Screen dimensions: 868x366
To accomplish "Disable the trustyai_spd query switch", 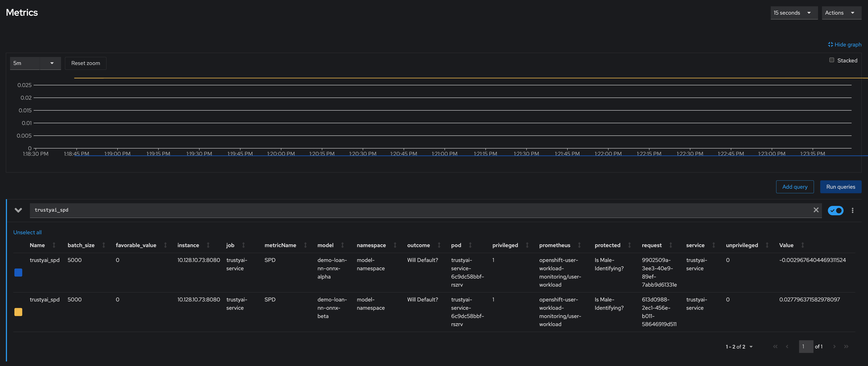I will 836,210.
